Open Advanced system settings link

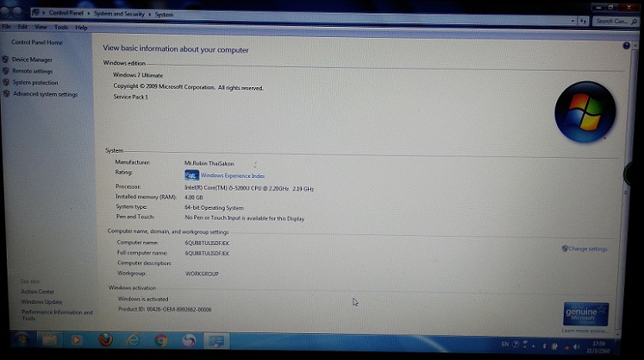[45, 94]
